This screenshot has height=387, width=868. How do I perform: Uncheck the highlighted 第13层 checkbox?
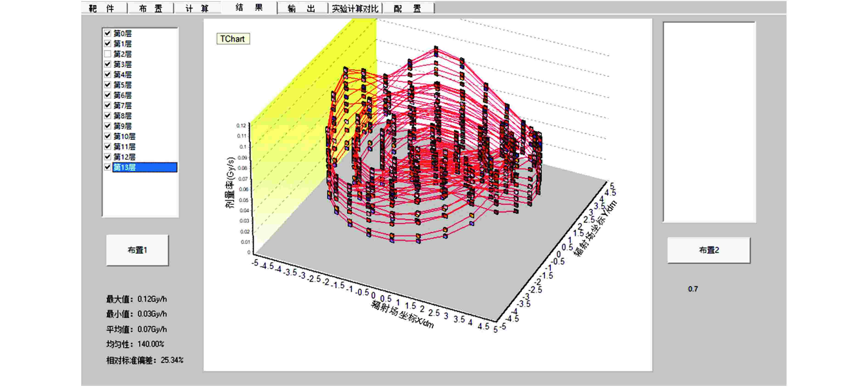tap(107, 167)
